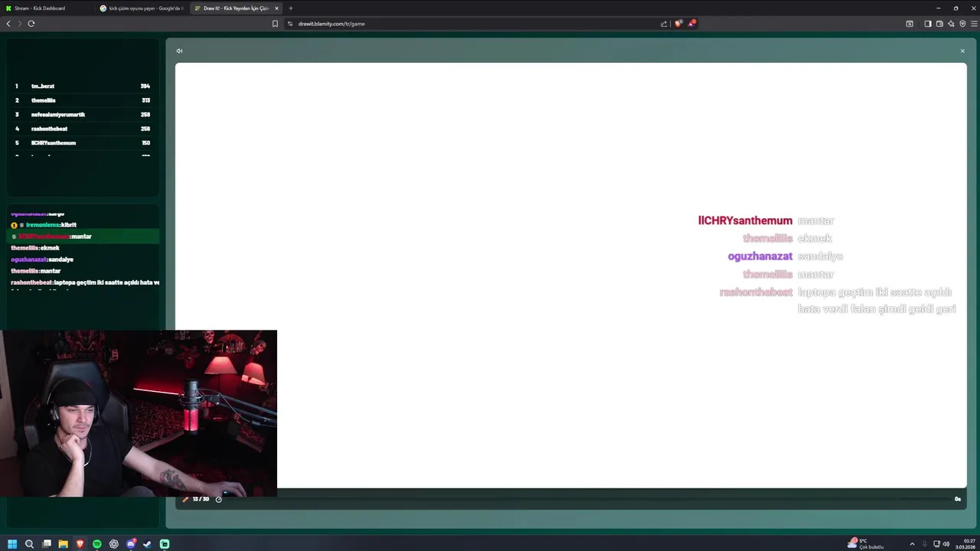
Task: Open the browser main menu hamburger
Action: 973,24
